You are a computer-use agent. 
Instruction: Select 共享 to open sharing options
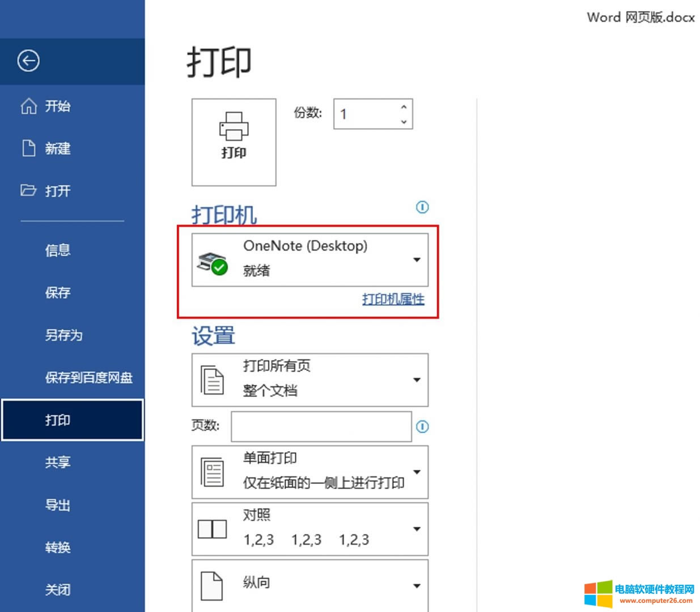[x=58, y=462]
